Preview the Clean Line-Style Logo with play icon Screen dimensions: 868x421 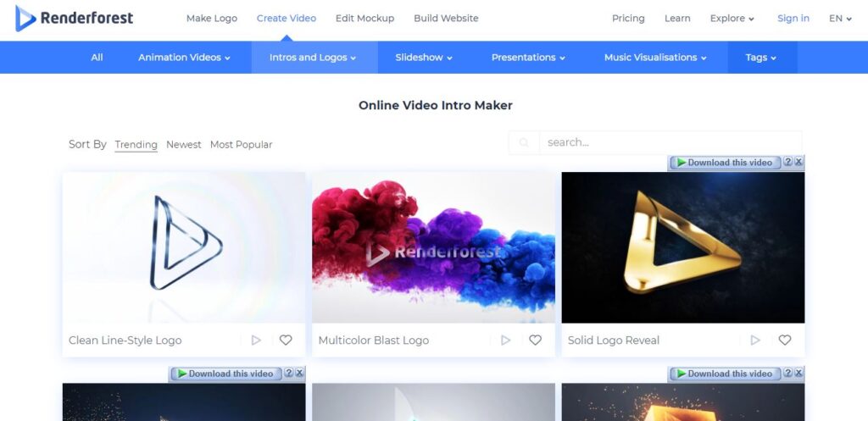256,341
